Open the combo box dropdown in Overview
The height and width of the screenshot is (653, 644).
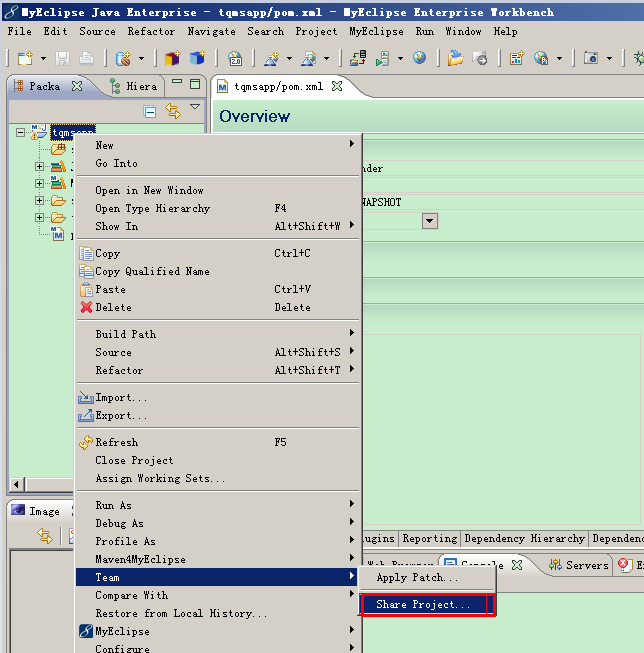(x=430, y=221)
